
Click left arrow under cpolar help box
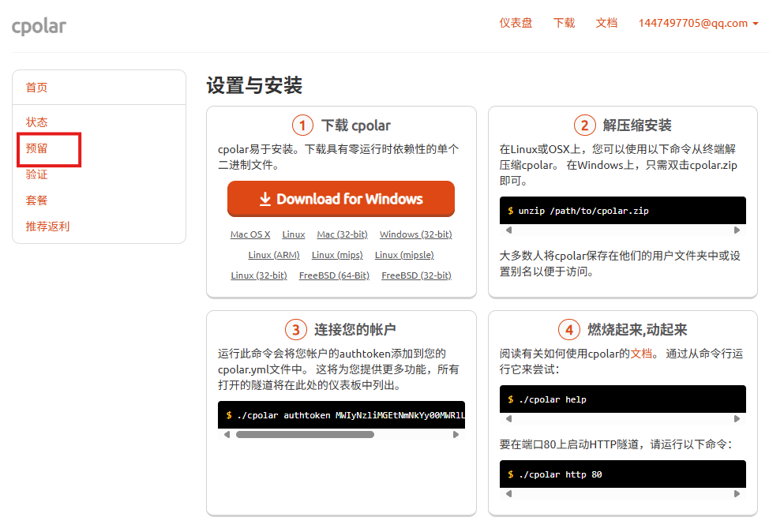point(509,418)
